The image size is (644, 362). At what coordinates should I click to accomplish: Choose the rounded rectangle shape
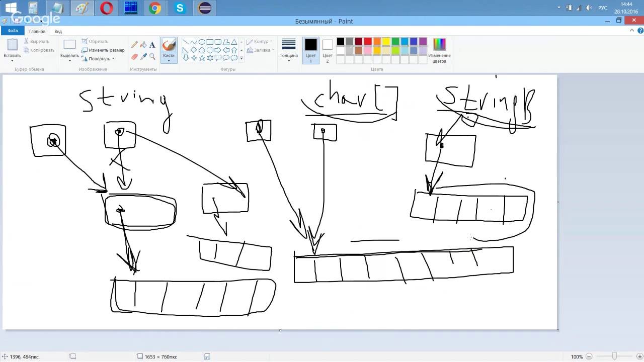[218, 42]
